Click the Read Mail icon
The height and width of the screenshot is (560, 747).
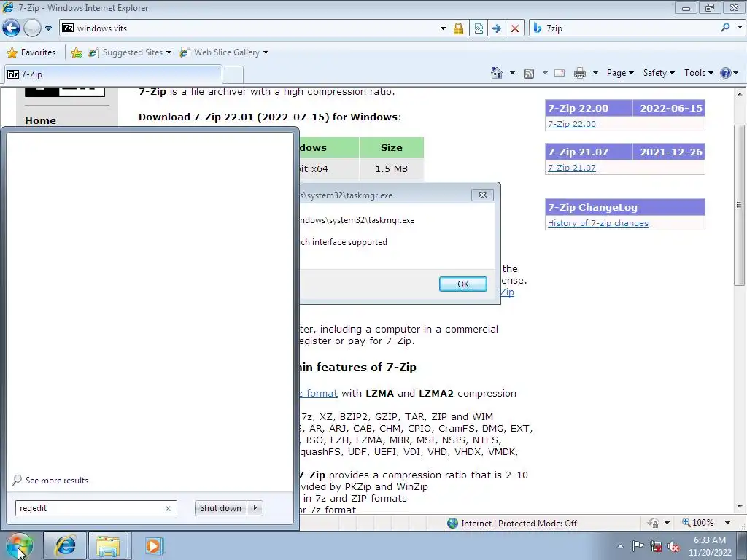560,73
